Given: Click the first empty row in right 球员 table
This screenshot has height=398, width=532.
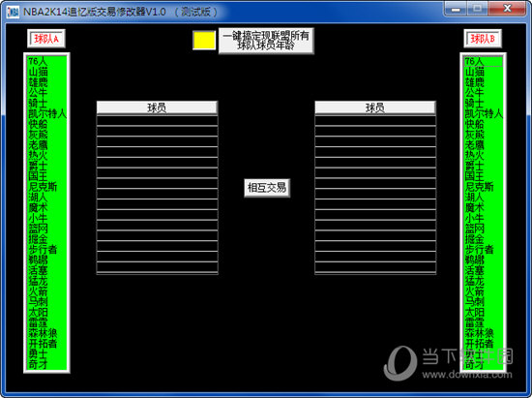Looking at the screenshot, I should click(x=375, y=120).
